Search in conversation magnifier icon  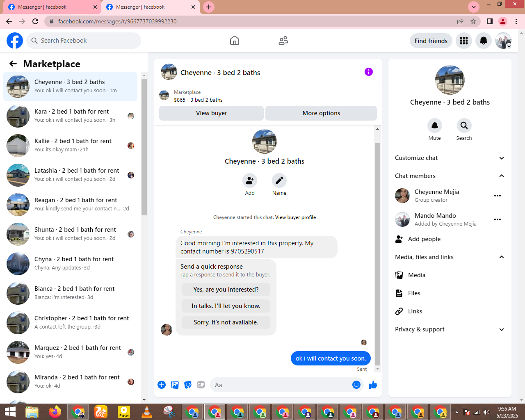464,126
